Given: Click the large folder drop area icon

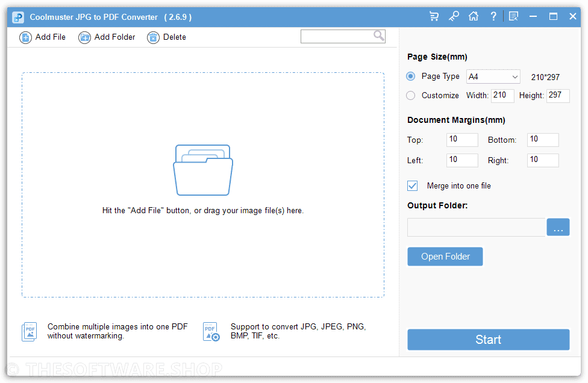Looking at the screenshot, I should [x=203, y=170].
